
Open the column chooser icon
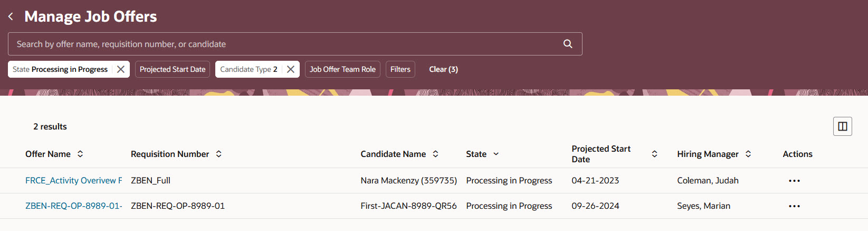click(x=842, y=126)
